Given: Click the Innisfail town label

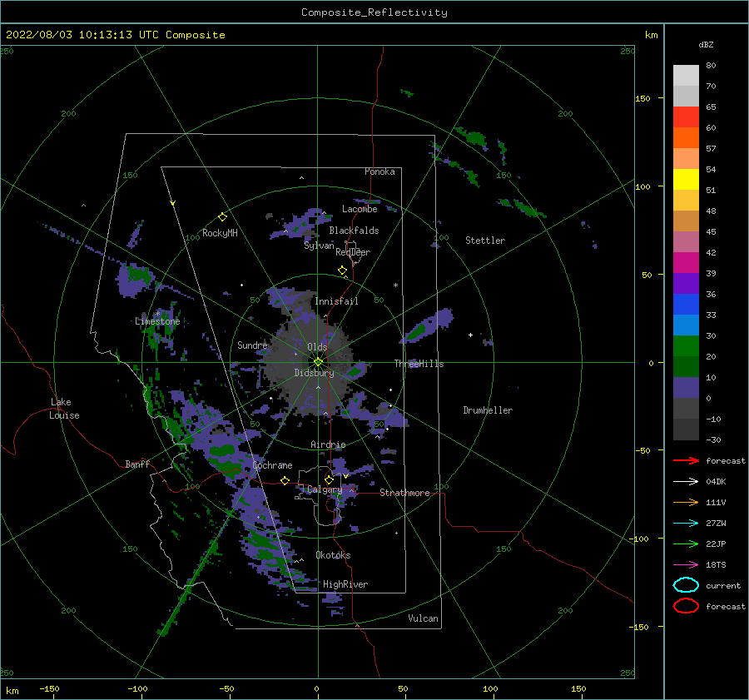Looking at the screenshot, I should [x=336, y=301].
